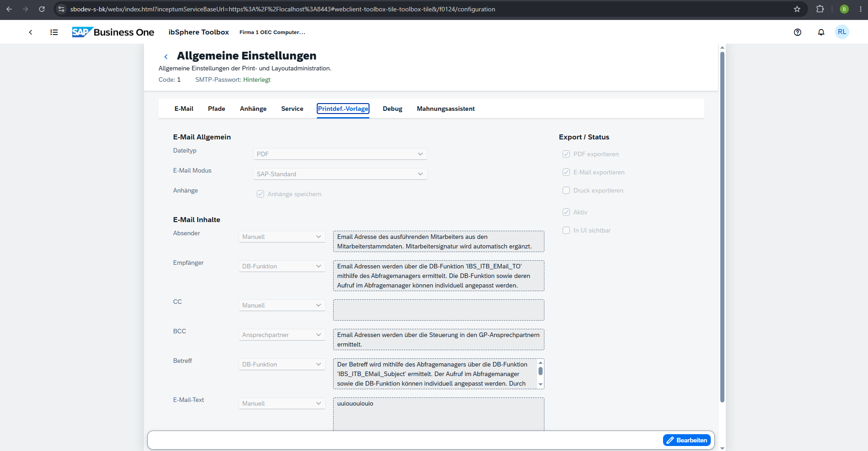
Task: Switch to Anhänge tab
Action: (x=253, y=109)
